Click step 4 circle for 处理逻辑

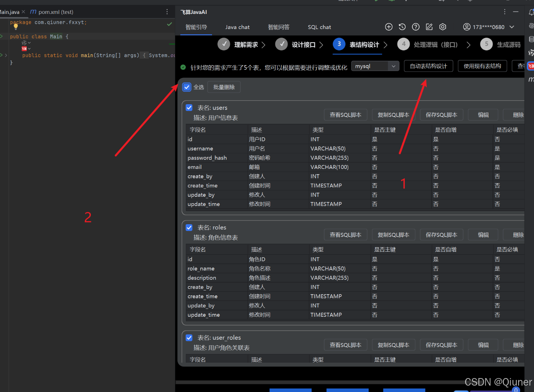pyautogui.click(x=403, y=44)
